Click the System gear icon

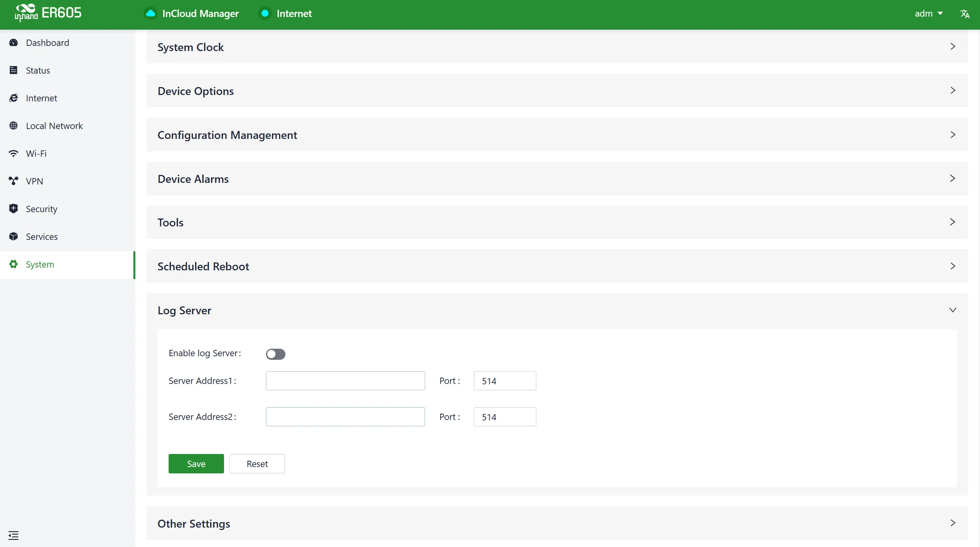click(x=13, y=264)
